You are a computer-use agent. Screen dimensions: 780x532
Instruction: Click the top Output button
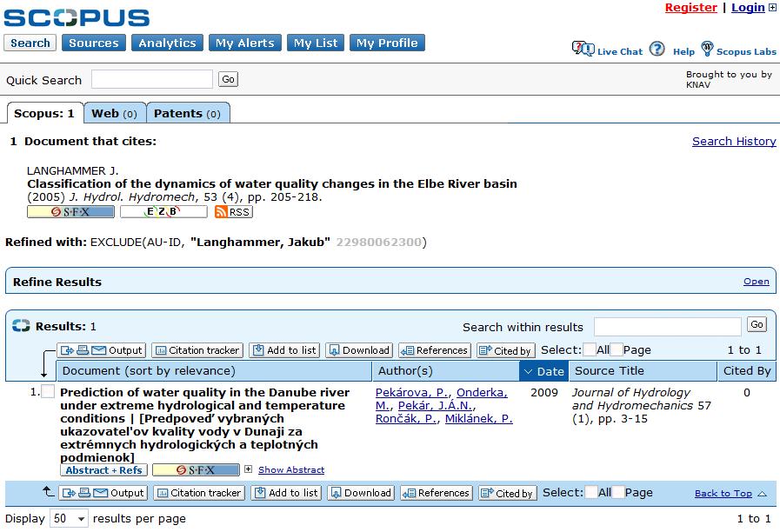[x=102, y=350]
